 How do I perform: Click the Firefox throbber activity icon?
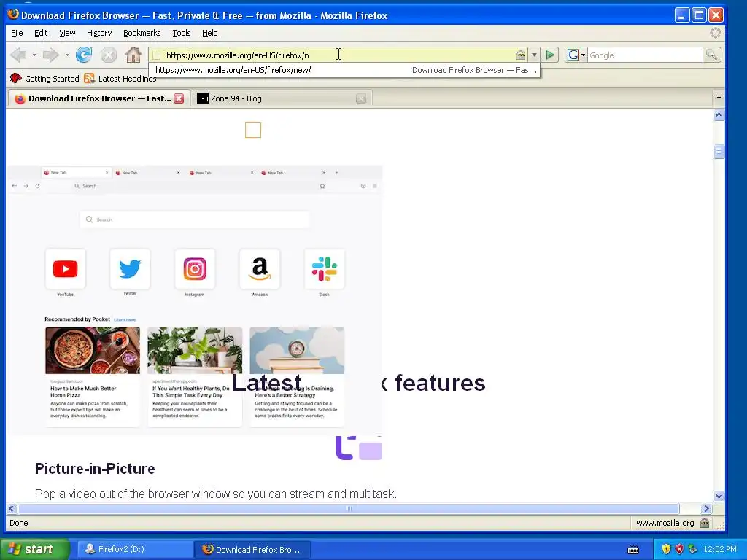[x=716, y=33]
